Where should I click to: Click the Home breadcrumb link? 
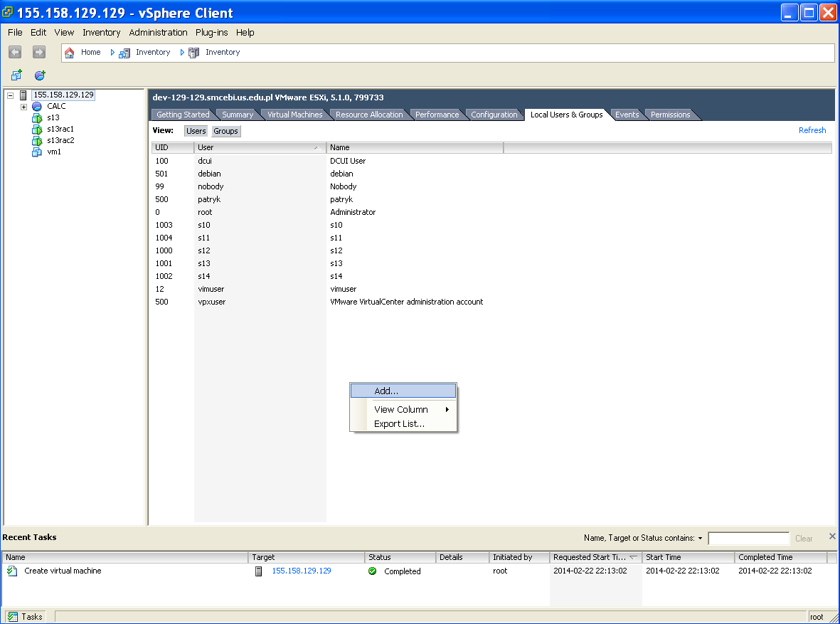[90, 52]
